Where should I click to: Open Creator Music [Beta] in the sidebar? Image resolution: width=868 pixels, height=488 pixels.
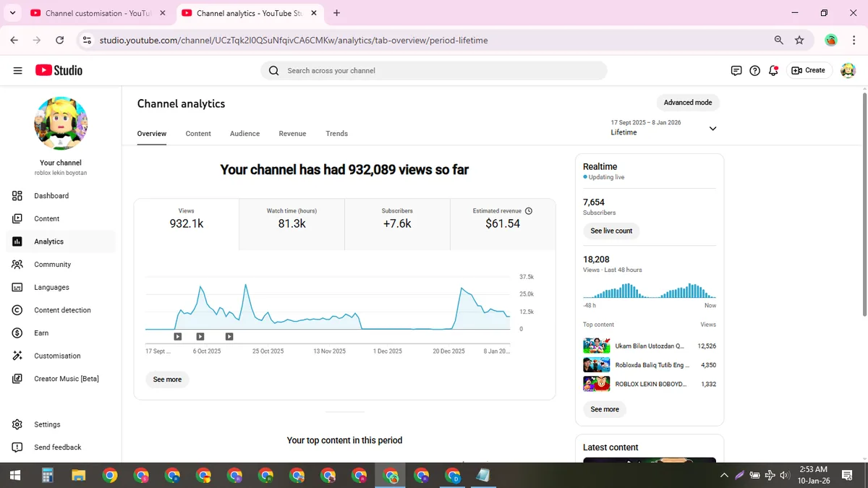(x=61, y=379)
